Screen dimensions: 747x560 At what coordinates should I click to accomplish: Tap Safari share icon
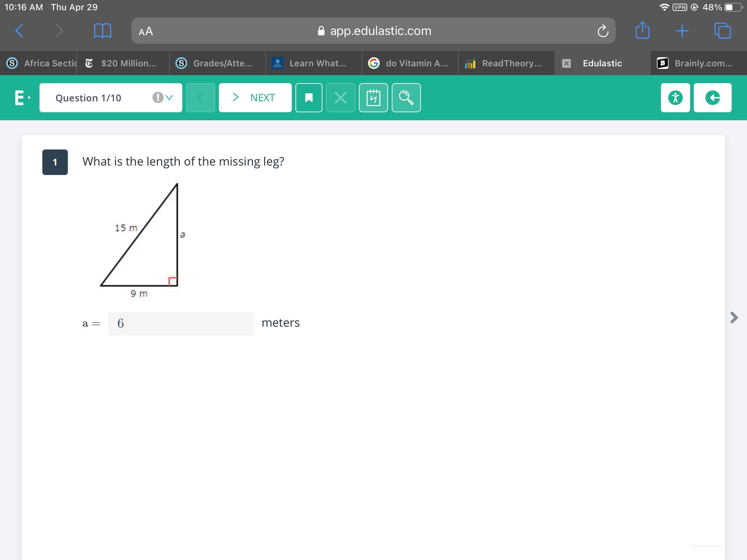pos(642,31)
